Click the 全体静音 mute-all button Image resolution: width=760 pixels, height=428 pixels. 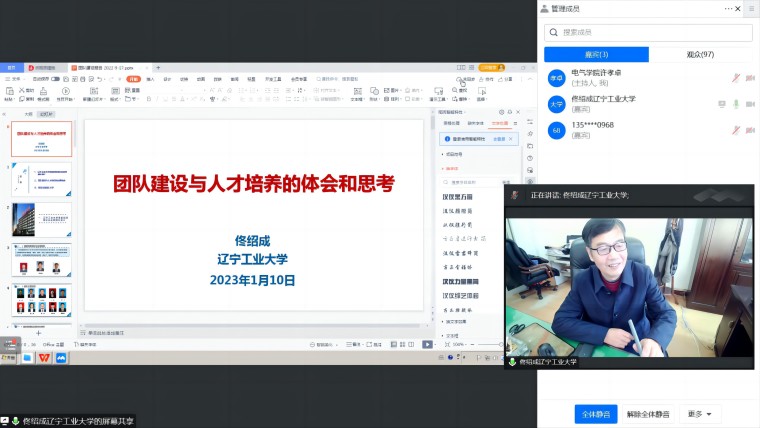point(595,414)
